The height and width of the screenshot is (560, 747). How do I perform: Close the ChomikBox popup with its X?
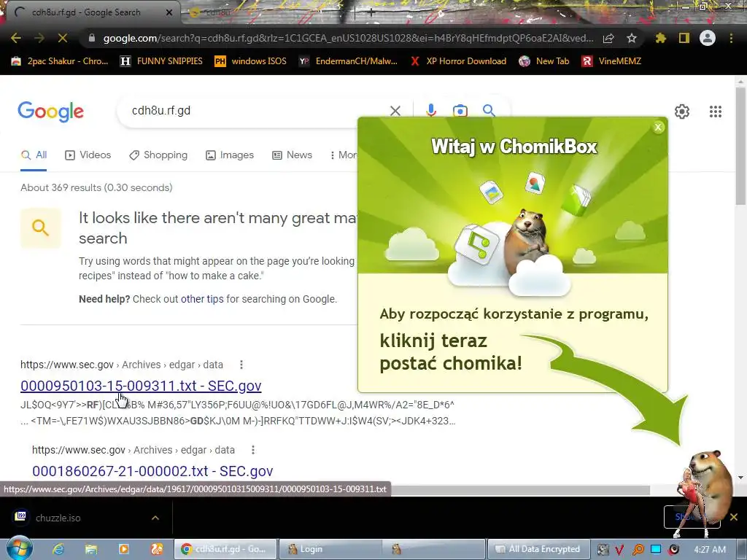tap(658, 127)
